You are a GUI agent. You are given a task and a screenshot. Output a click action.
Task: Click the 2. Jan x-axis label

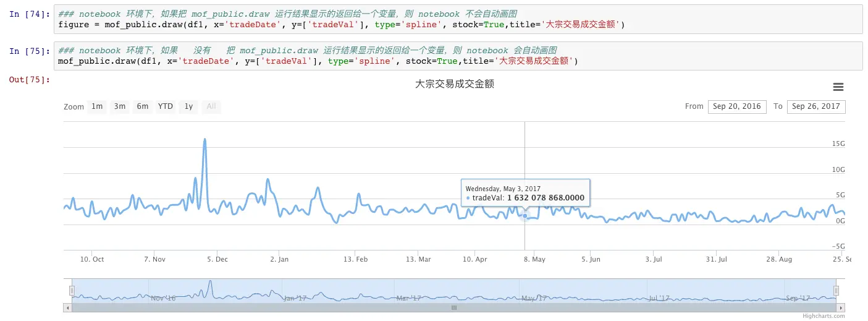click(279, 259)
